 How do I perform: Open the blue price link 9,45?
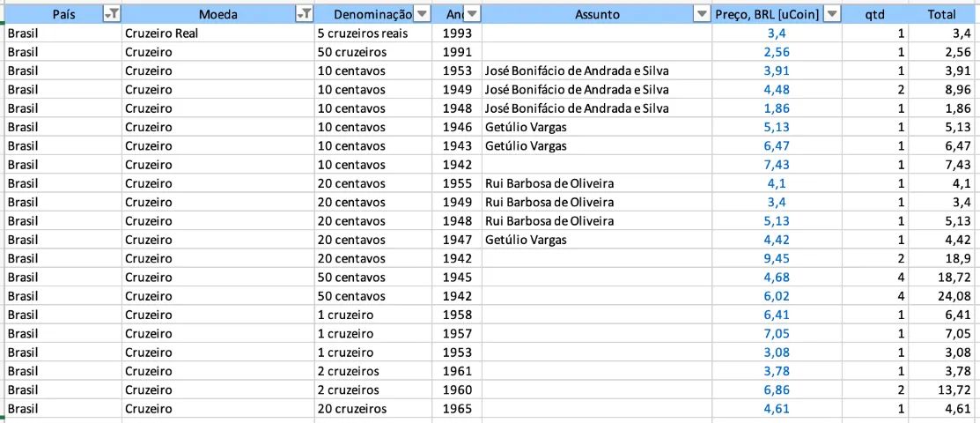(x=777, y=258)
